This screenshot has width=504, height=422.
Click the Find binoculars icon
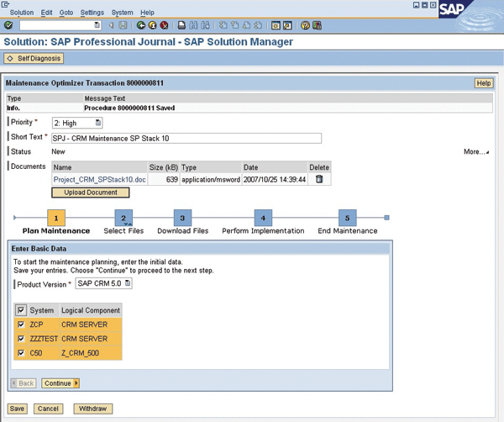tap(193, 25)
